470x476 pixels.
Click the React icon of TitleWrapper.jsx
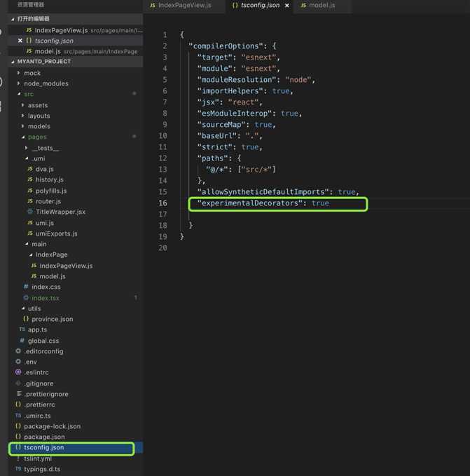tap(30, 212)
